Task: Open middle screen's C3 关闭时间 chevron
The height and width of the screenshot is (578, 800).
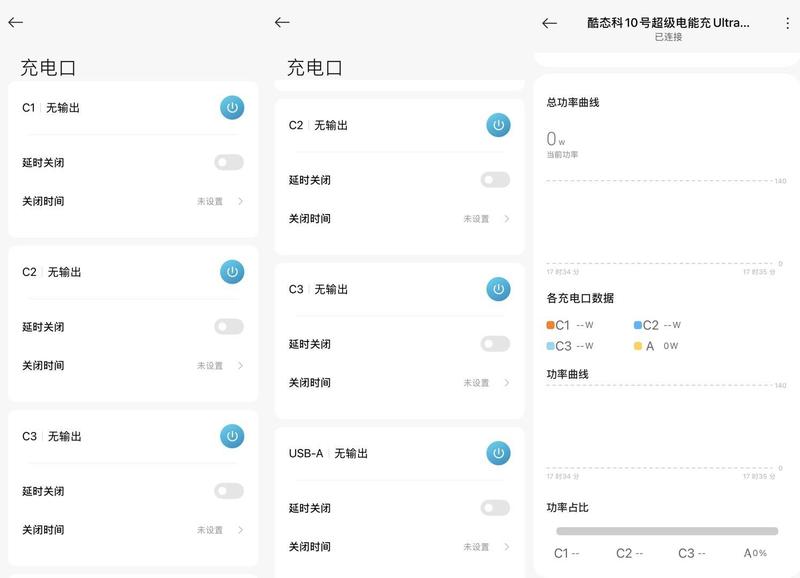Action: coord(507,383)
